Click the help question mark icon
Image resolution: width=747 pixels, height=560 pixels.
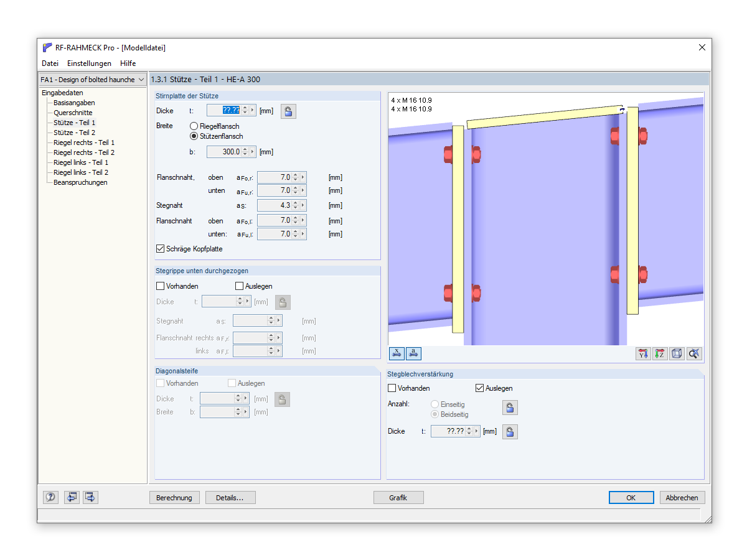tap(50, 497)
